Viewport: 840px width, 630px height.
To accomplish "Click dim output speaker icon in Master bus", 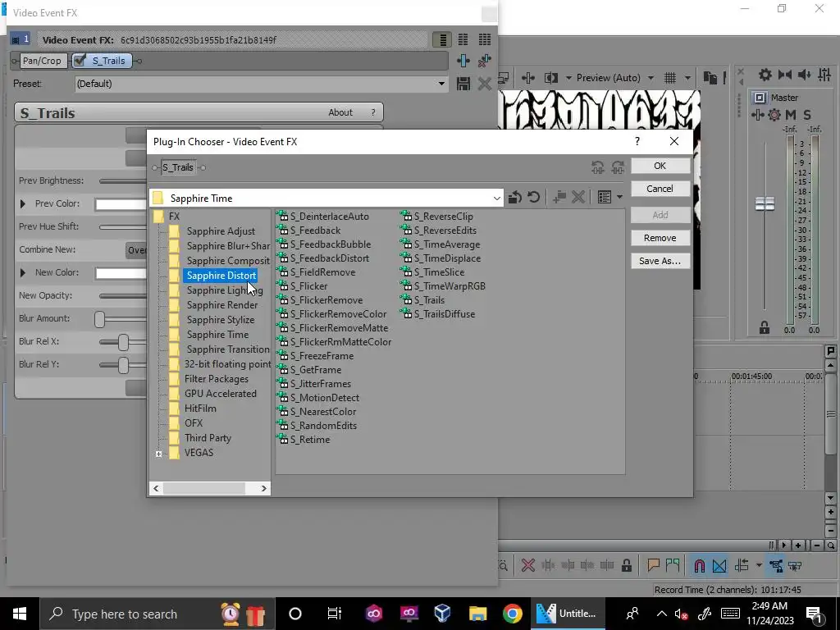I will coord(804,75).
